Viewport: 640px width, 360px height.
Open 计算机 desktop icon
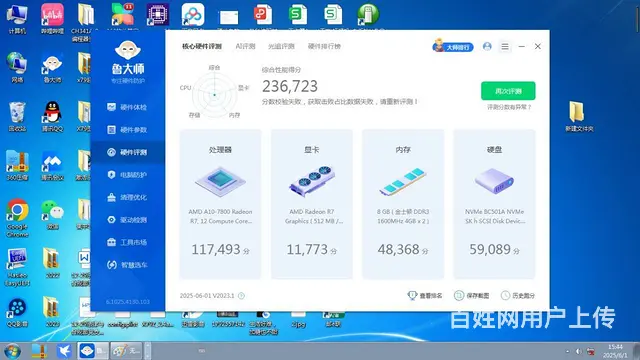17,19
